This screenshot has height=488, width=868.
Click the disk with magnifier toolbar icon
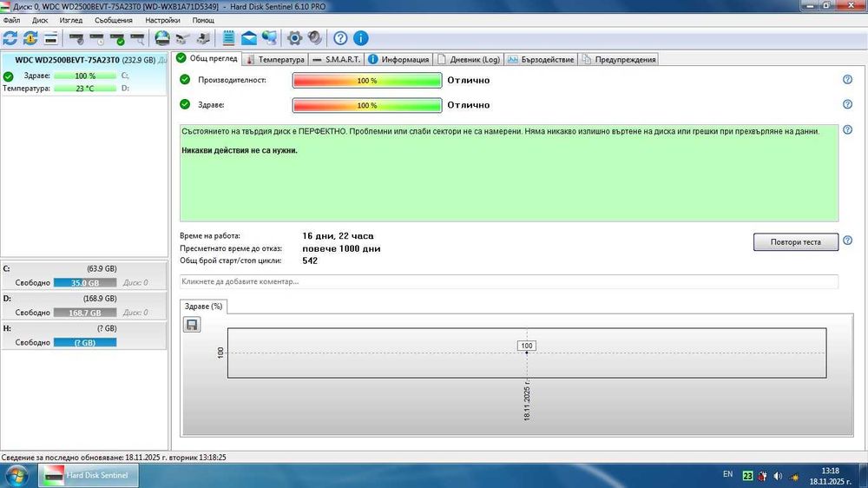click(137, 38)
